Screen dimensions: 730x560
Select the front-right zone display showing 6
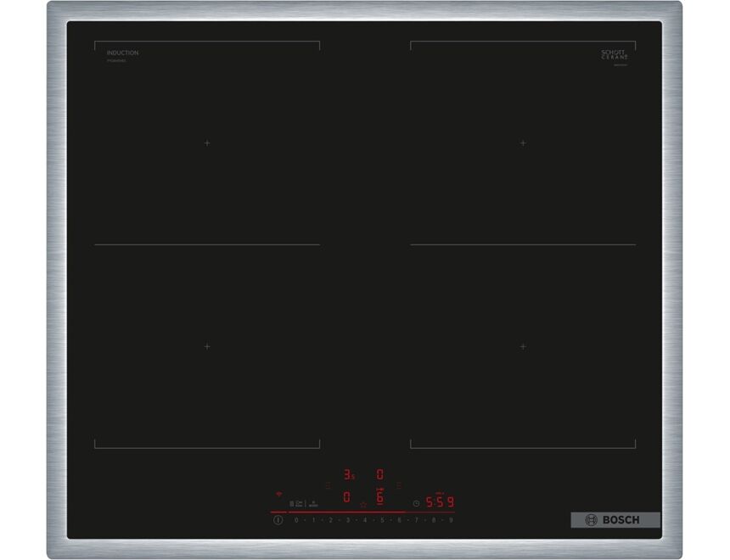click(379, 498)
